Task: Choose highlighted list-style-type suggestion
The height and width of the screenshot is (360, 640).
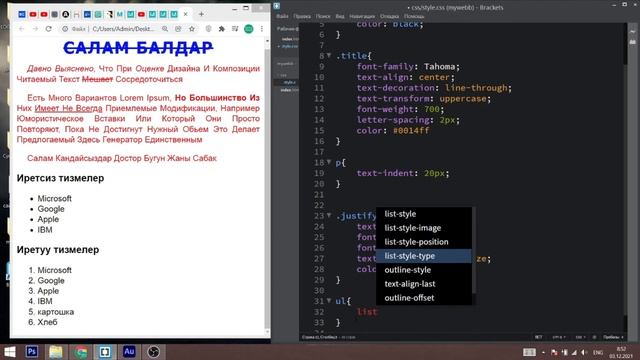Action: point(424,256)
